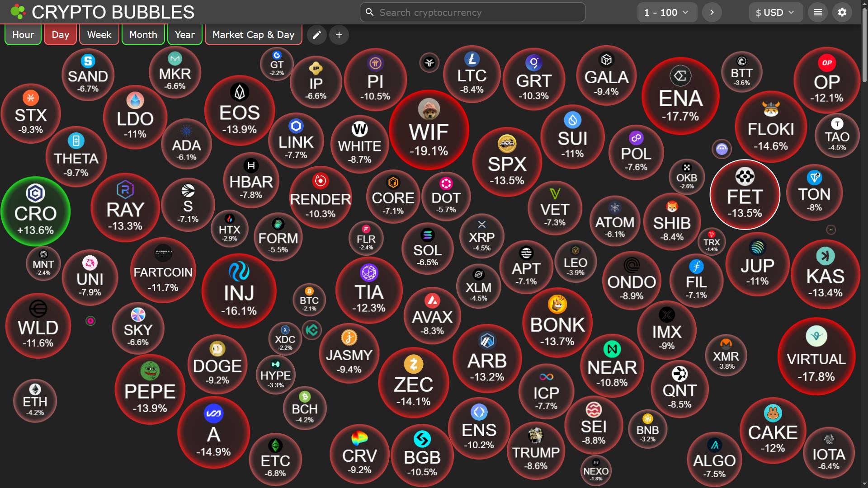Open the LINK bubble
The height and width of the screenshot is (488, 868).
click(x=296, y=141)
